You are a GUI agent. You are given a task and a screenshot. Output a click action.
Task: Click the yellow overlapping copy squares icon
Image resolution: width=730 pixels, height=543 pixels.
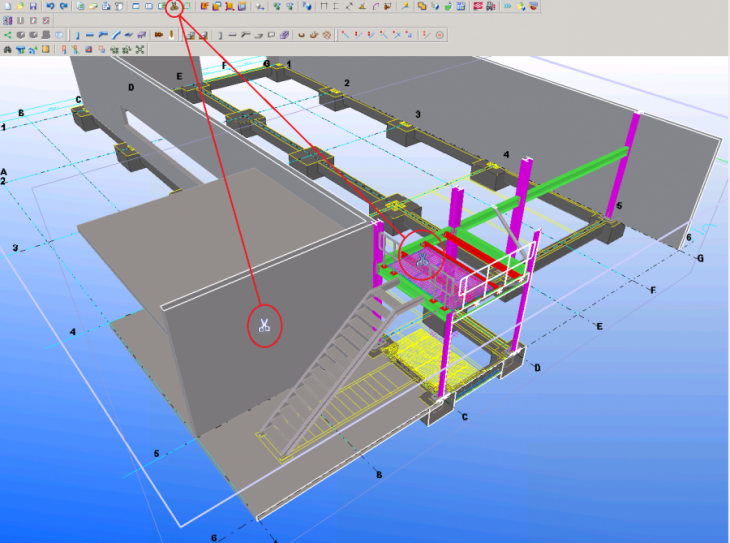(x=422, y=6)
